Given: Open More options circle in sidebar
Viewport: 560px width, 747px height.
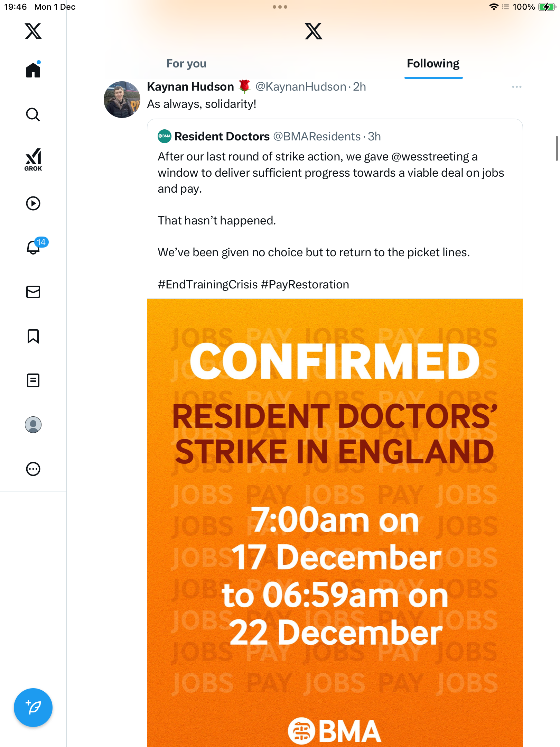Looking at the screenshot, I should pyautogui.click(x=33, y=469).
